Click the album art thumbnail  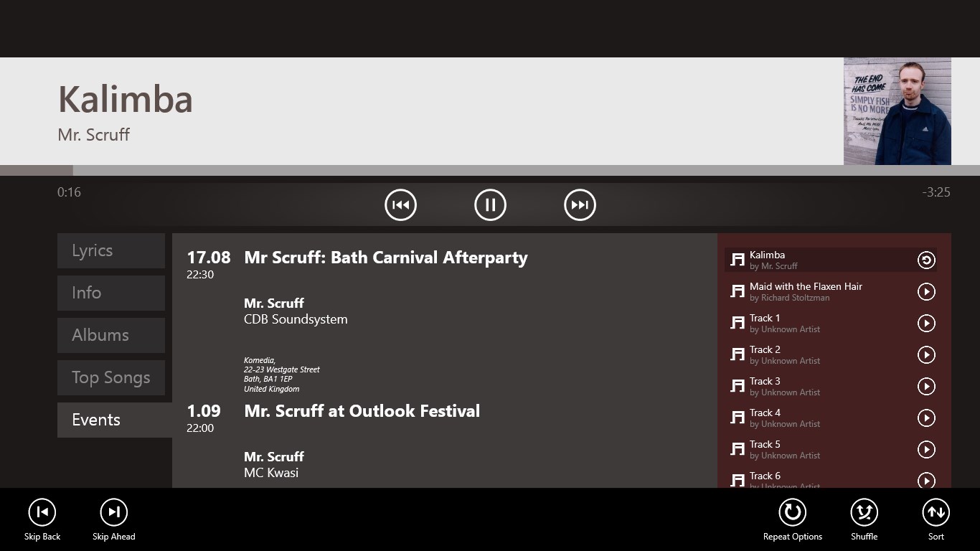897,111
